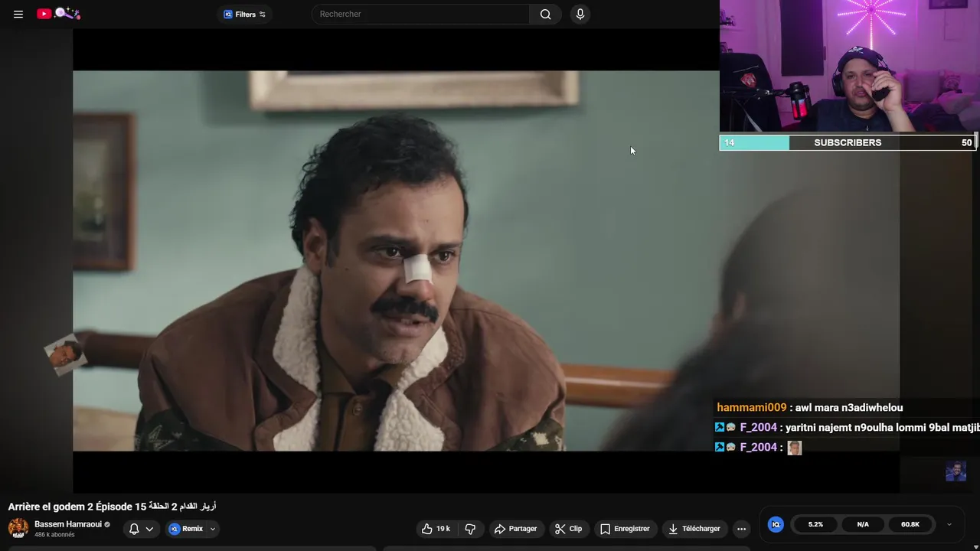
Task: Share the video via Partager
Action: point(516,529)
